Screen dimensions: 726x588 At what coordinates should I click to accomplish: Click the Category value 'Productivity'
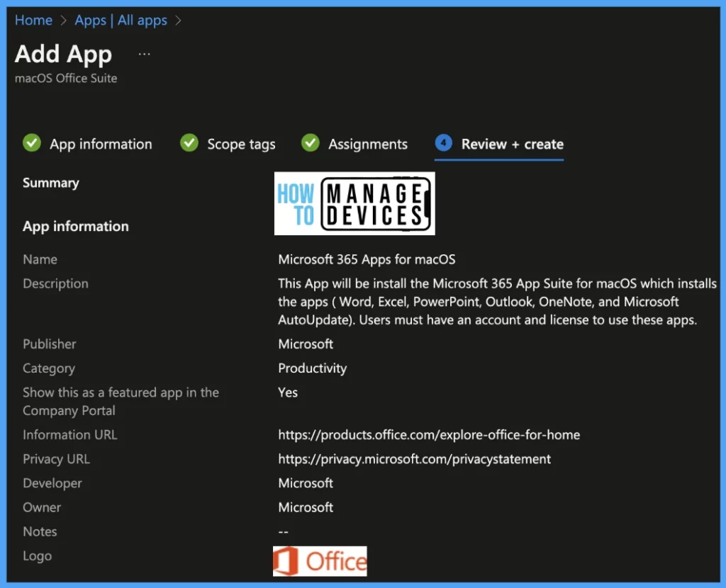click(x=313, y=368)
